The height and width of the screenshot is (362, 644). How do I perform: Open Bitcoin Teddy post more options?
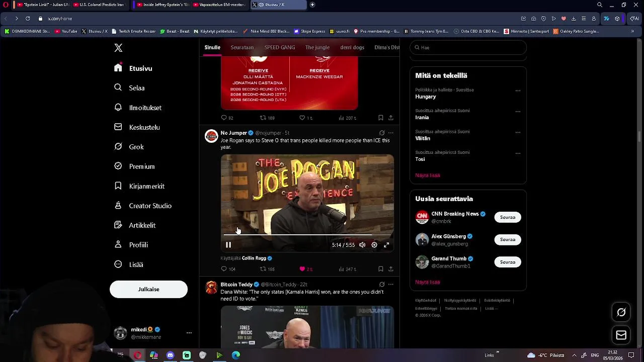[x=391, y=284]
